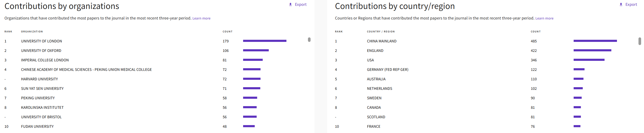Click count value 346
This screenshot has width=644, height=133.
[533, 60]
